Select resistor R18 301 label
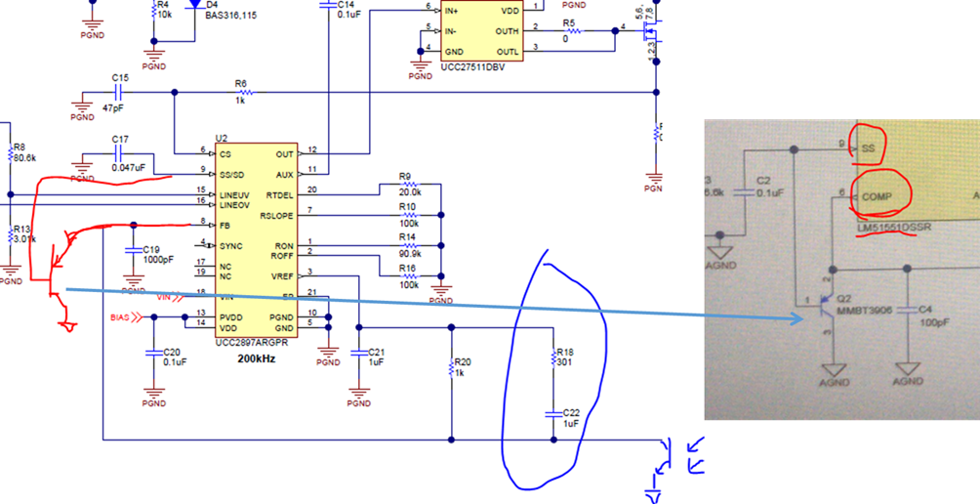Image resolution: width=980 pixels, height=504 pixels. pos(565,357)
